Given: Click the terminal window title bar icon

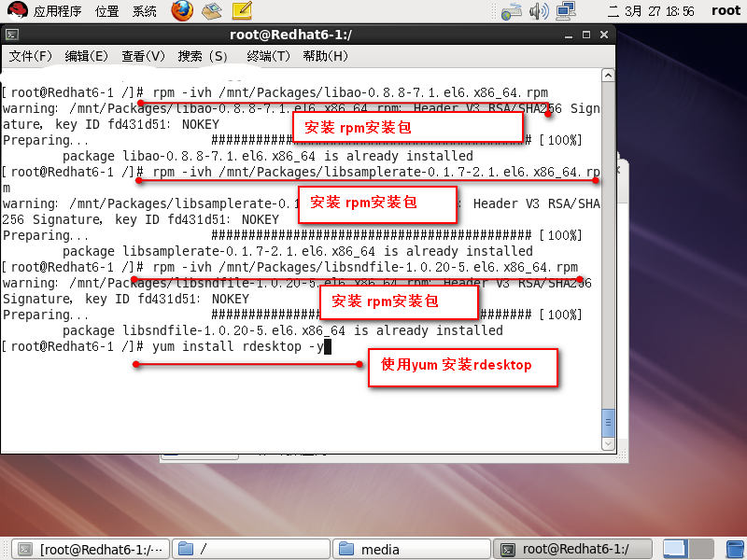Looking at the screenshot, I should point(12,35).
